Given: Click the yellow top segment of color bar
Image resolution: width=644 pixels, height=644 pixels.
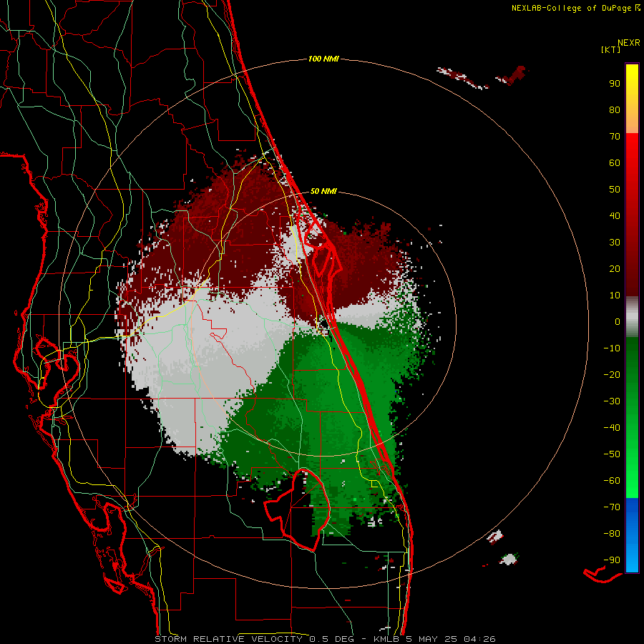Looking at the screenshot, I should point(632,99).
